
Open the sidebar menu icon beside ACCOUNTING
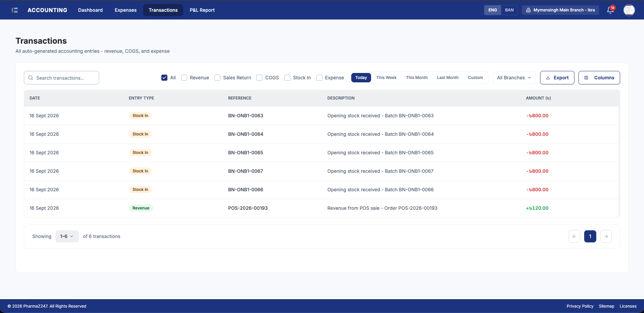[14, 10]
